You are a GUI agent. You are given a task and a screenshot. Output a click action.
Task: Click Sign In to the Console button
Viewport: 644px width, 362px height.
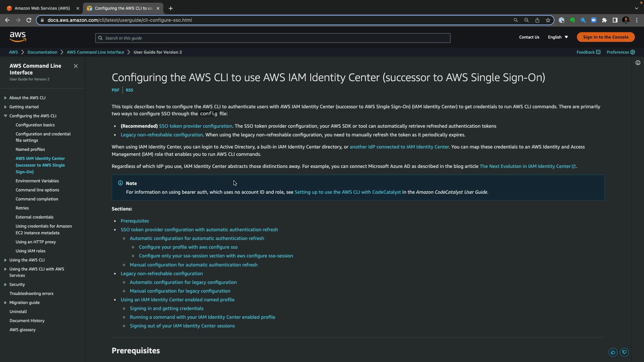[605, 37]
